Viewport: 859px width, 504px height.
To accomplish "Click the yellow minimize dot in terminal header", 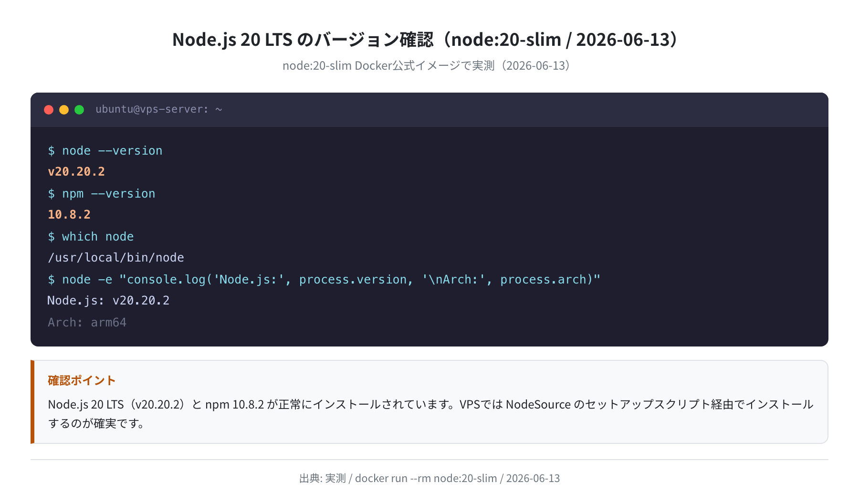I will pos(64,110).
